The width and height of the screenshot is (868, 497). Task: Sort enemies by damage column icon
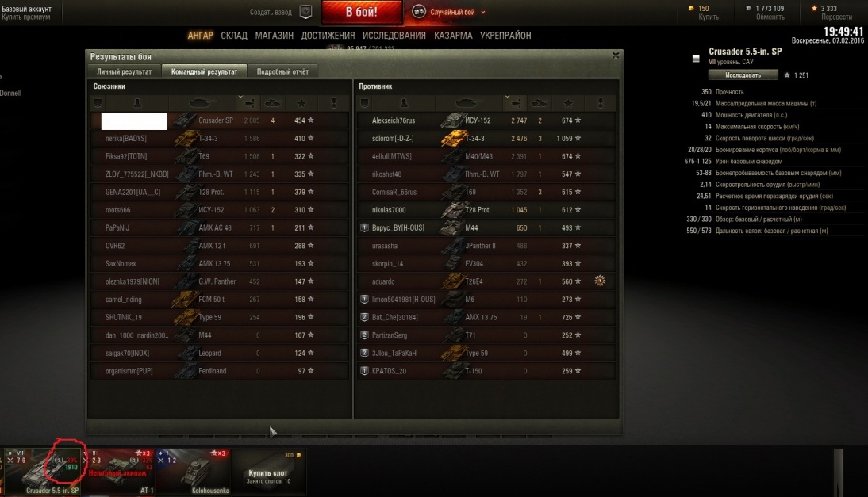tap(516, 103)
